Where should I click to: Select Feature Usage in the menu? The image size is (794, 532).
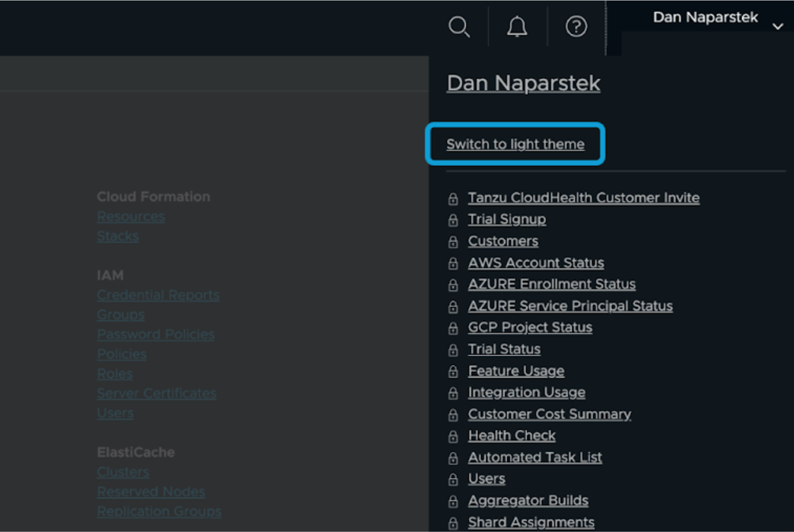(x=516, y=371)
